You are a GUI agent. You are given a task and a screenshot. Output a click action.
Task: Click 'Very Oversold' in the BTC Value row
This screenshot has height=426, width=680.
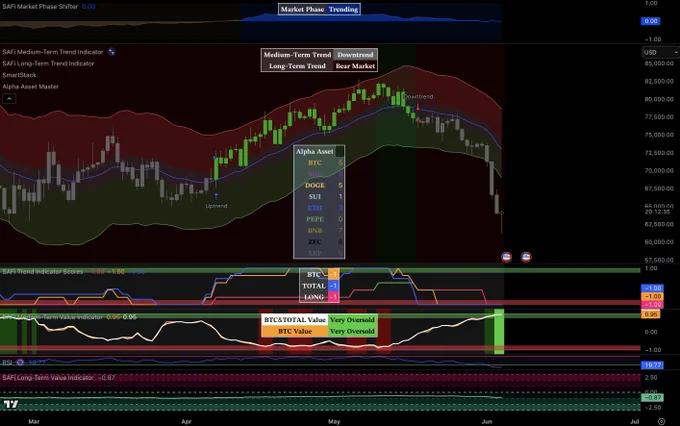pyautogui.click(x=352, y=331)
